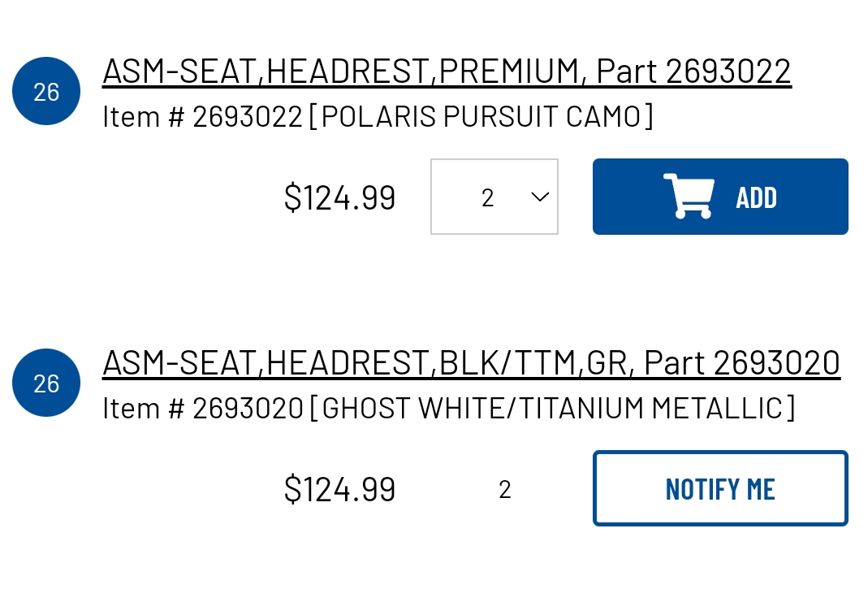Open the ASM-SEAT,HEADREST,PREMIUM product link

coord(447,71)
